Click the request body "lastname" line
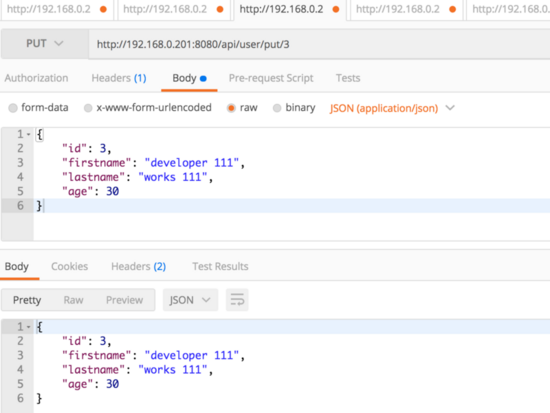The height and width of the screenshot is (413, 550). click(138, 177)
